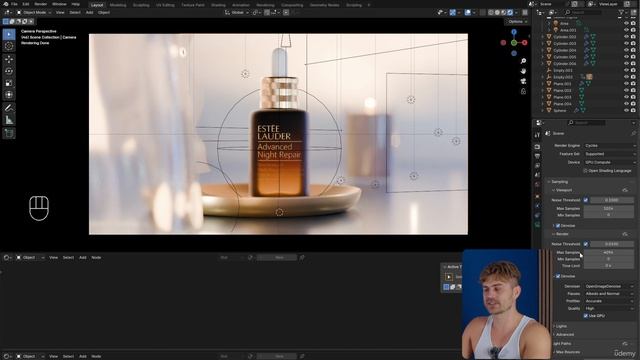Toggle Render Noise Threshold checkbox

[586, 244]
